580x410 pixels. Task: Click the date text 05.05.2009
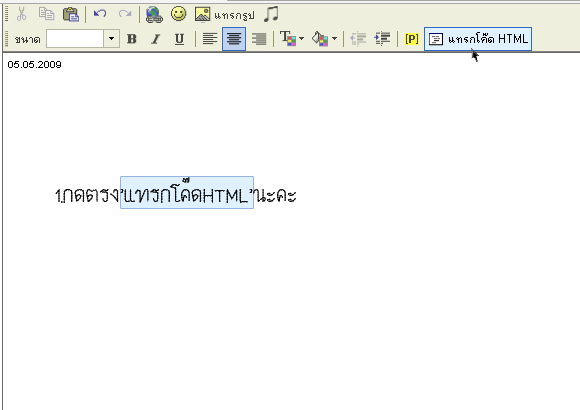point(34,64)
